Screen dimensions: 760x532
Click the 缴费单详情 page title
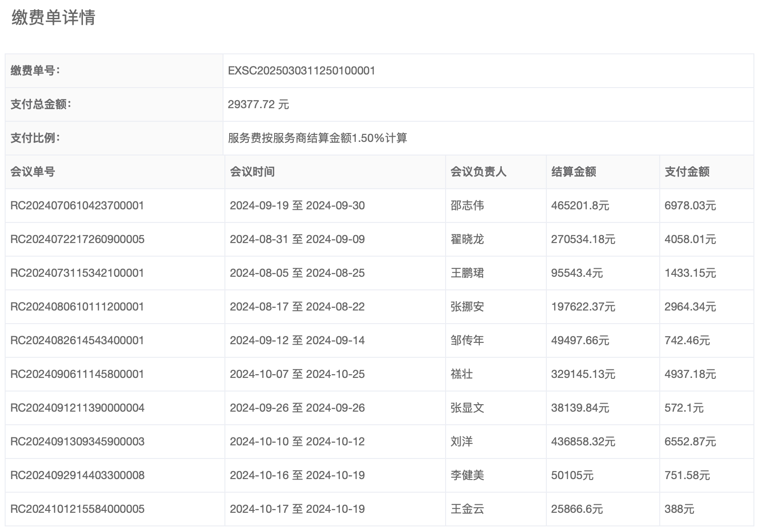point(53,18)
